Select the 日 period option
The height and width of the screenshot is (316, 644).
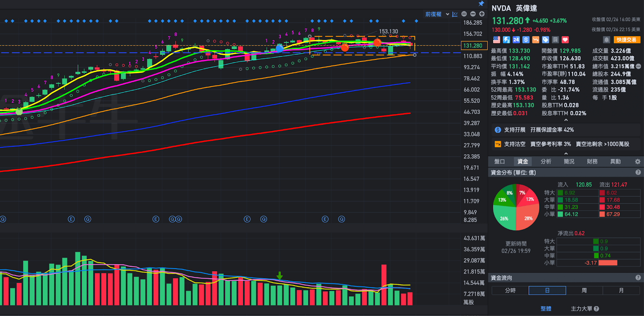(547, 291)
